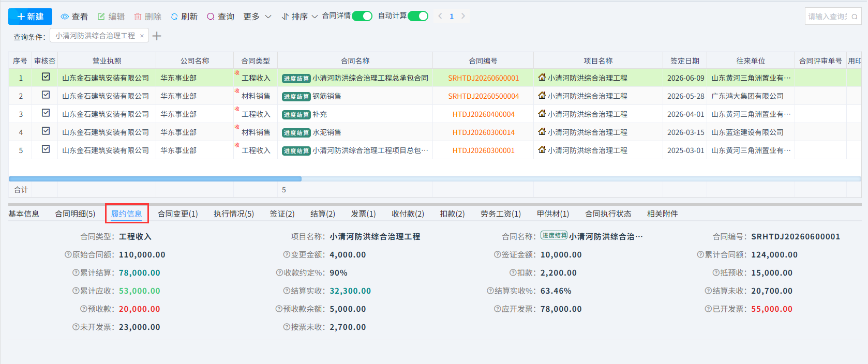The image size is (868, 364).
Task: Click the 查询 magnifier icon
Action: pyautogui.click(x=211, y=17)
